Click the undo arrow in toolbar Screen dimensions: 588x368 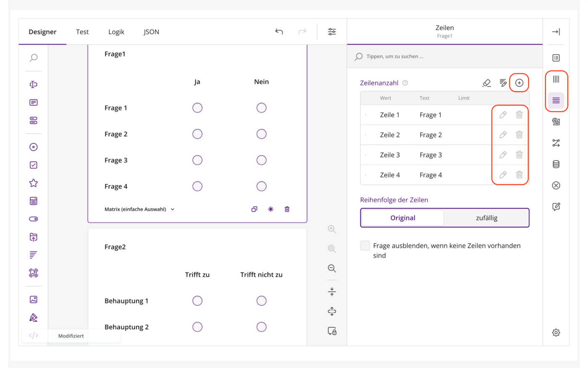coord(279,32)
